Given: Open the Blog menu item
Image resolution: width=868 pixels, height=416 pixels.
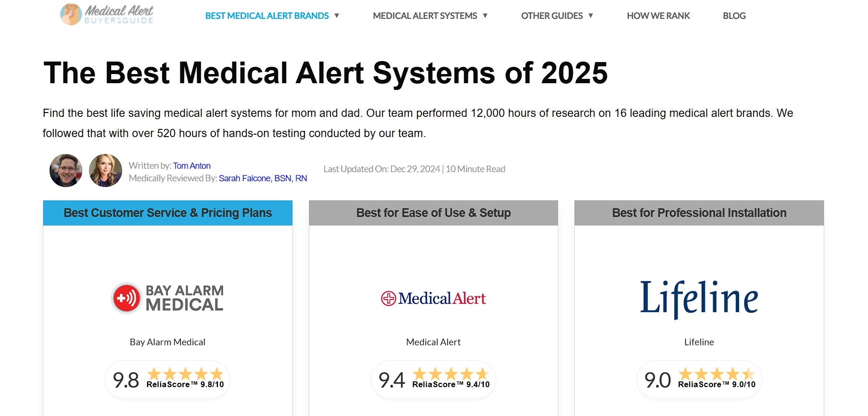Looking at the screenshot, I should click(x=734, y=16).
